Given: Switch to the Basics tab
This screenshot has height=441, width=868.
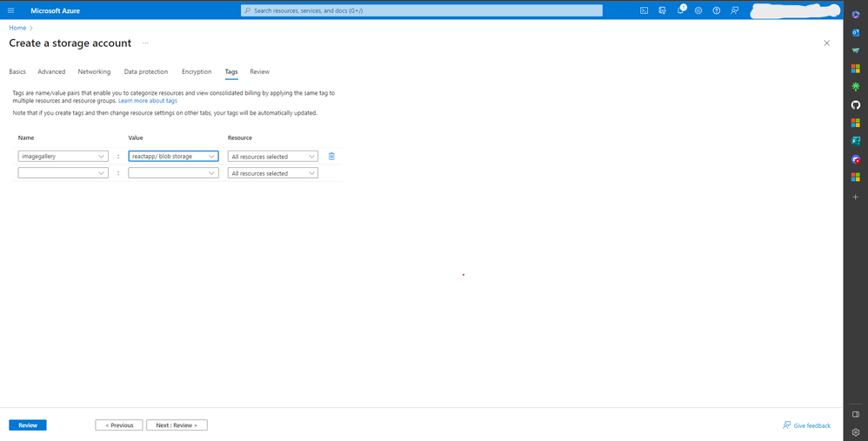Looking at the screenshot, I should coord(17,71).
